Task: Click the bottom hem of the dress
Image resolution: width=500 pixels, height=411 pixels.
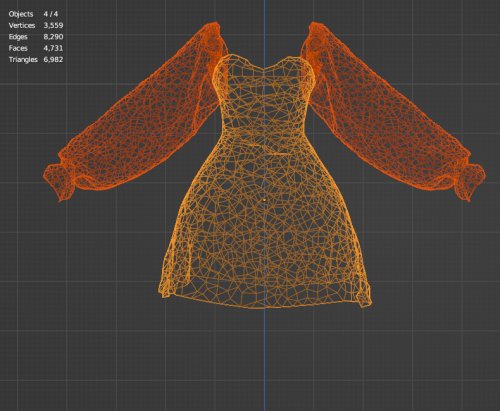Action: pyautogui.click(x=265, y=302)
